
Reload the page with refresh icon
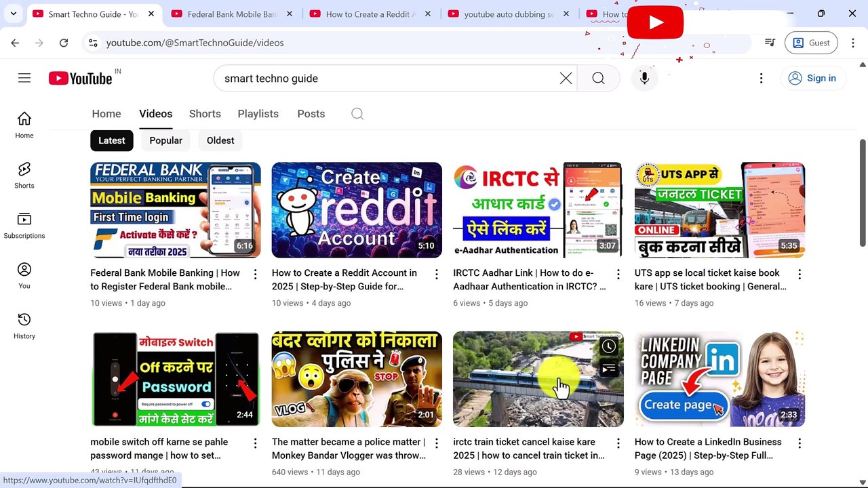(x=64, y=43)
